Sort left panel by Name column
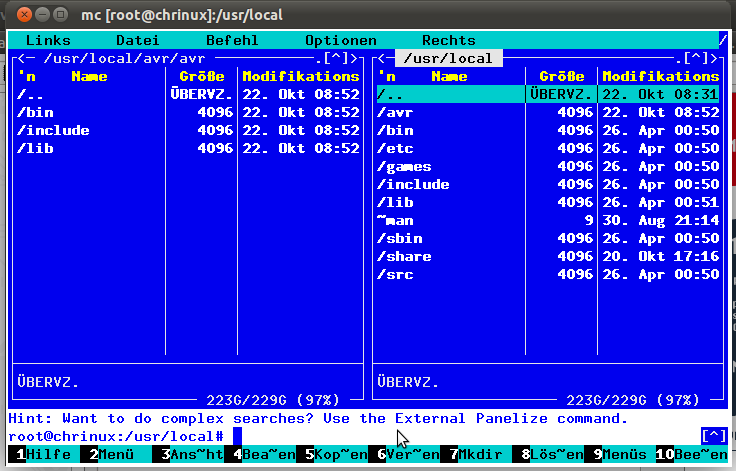738x473 pixels. click(89, 76)
